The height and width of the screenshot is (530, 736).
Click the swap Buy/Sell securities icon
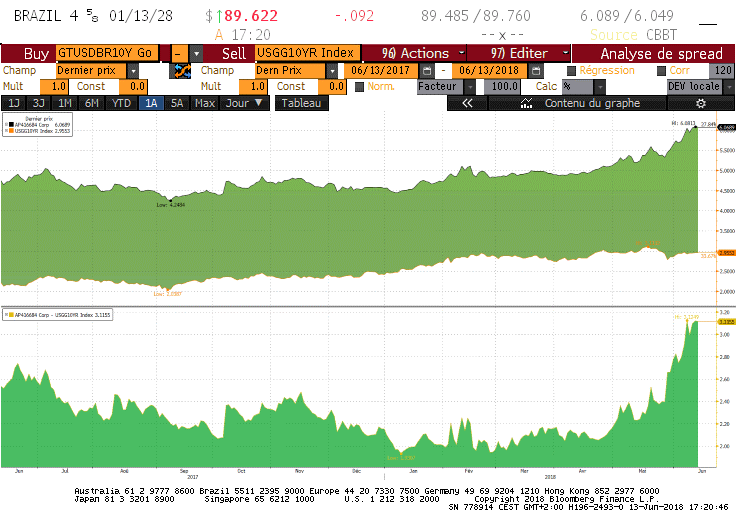point(182,71)
